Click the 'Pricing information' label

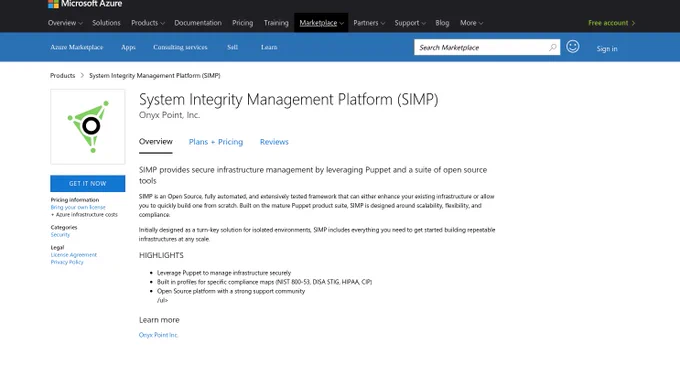pyautogui.click(x=75, y=200)
